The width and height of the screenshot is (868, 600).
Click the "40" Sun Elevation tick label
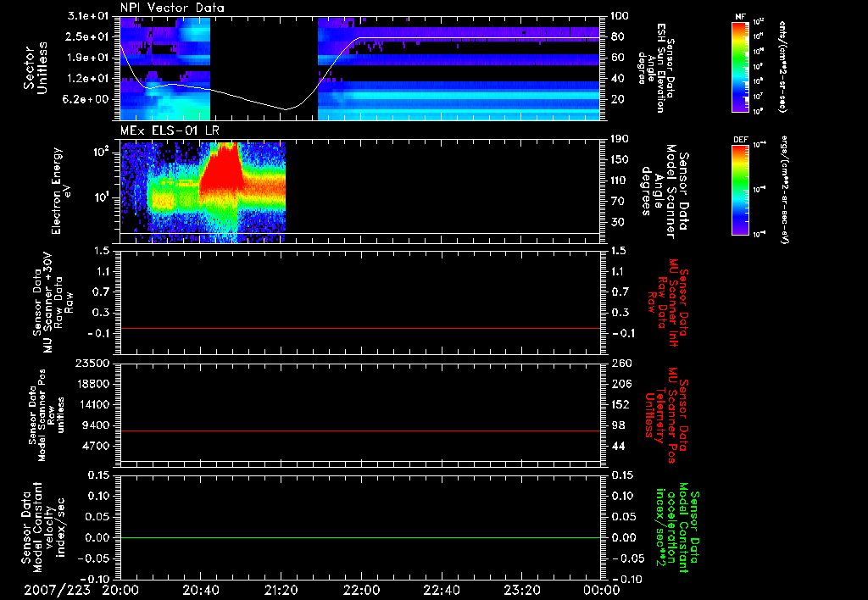point(617,79)
